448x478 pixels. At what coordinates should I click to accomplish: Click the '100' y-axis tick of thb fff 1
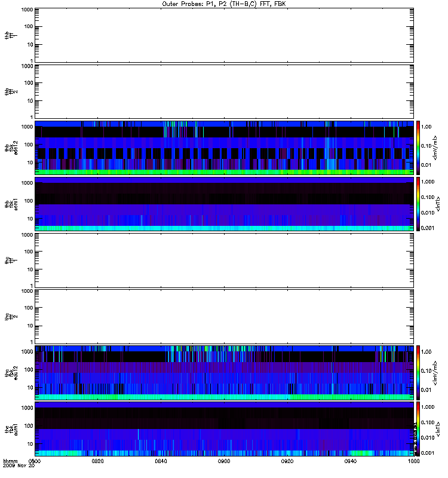(x=29, y=26)
